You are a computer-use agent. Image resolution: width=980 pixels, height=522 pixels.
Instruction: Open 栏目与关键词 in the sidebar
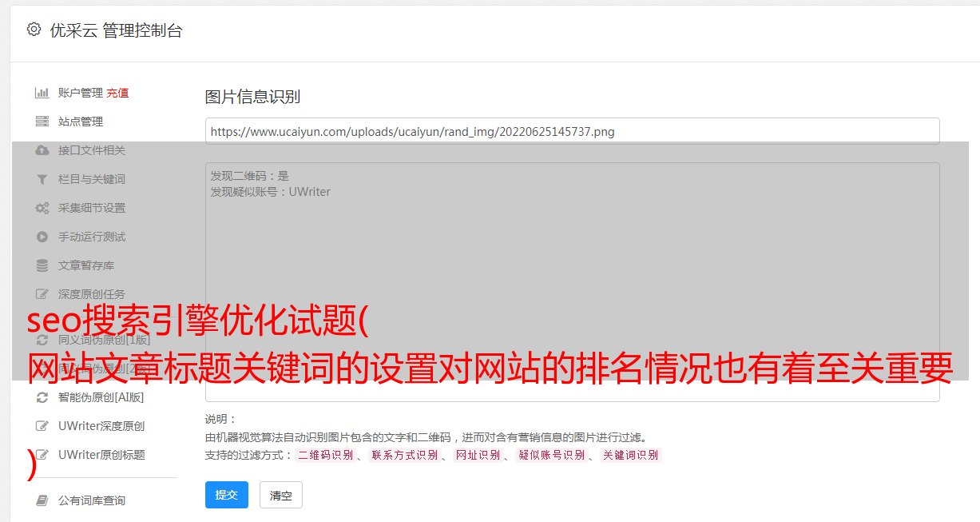92,179
